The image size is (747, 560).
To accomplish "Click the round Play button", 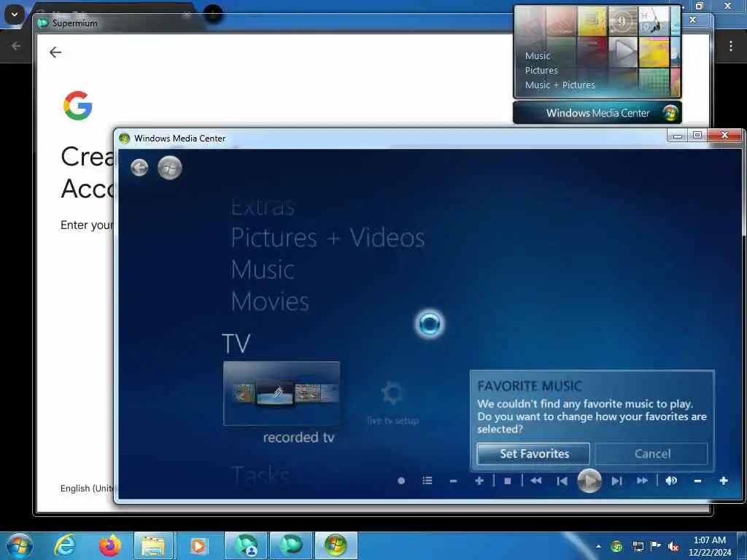I will coord(589,481).
